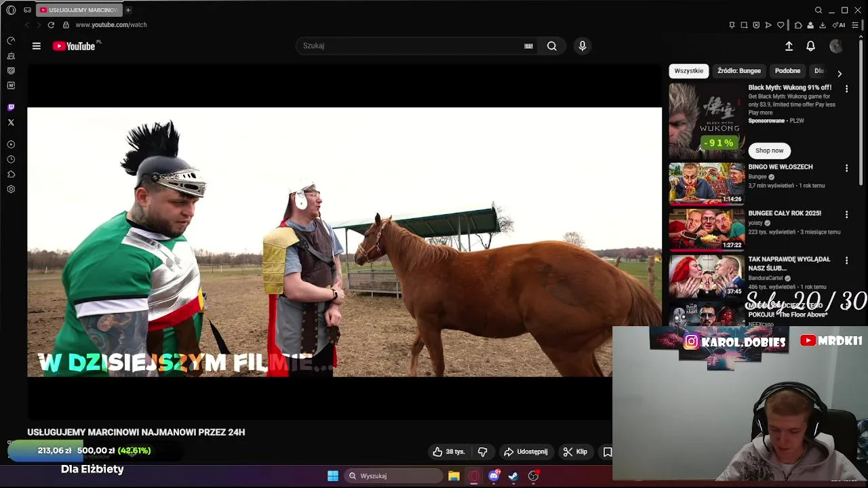Show more filter chips with arrow
Image resolution: width=868 pixels, height=488 pixels.
840,73
